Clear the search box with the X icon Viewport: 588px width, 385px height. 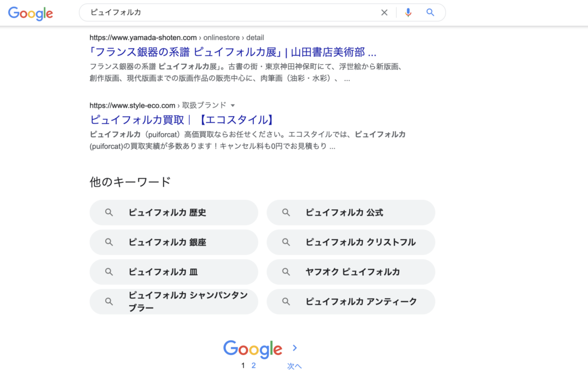click(x=385, y=13)
